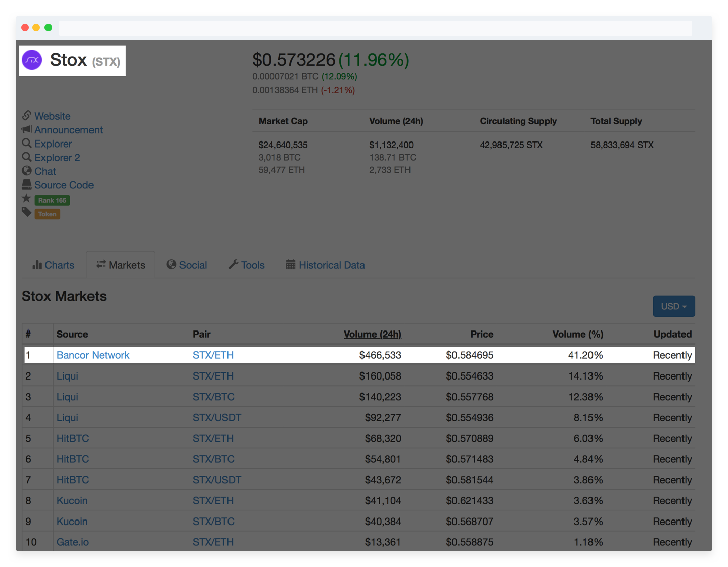Click the exchange arrows icon on Markets tab

pyautogui.click(x=101, y=264)
